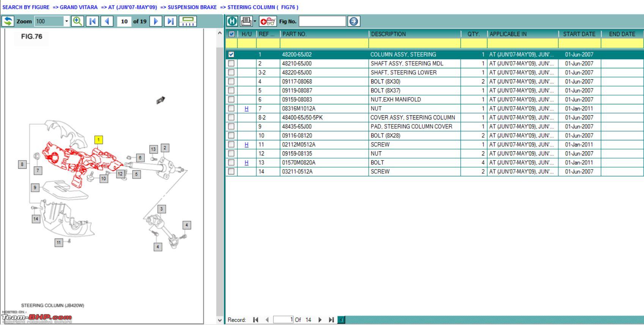Click the highlighted callout 1 in the diagram
The width and height of the screenshot is (644, 325).
[99, 140]
